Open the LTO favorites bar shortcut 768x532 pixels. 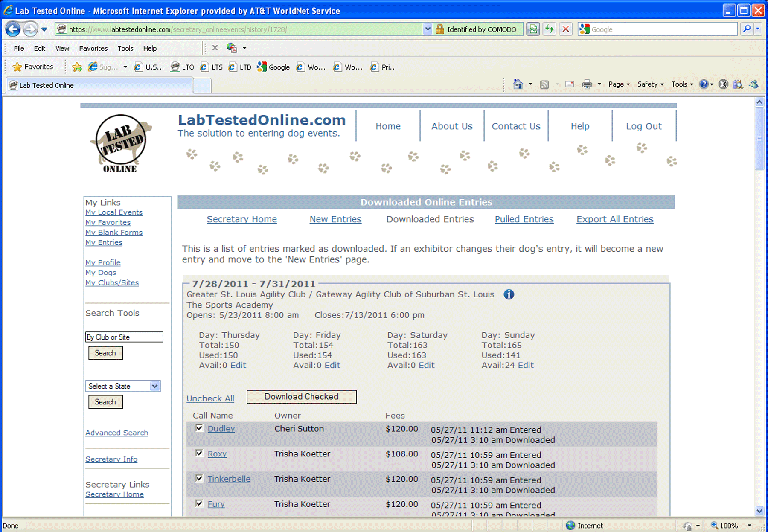183,67
